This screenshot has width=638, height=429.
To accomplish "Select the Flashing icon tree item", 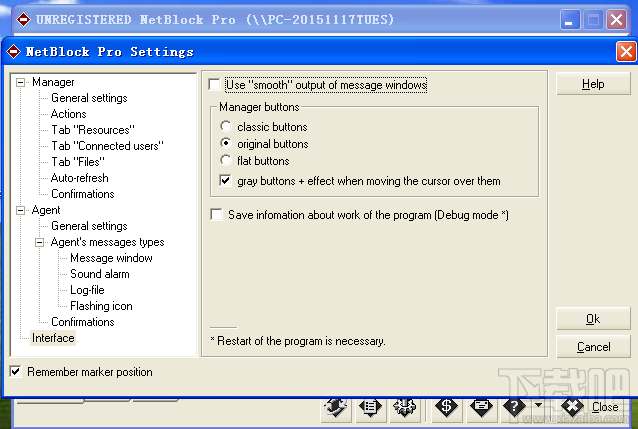I will click(101, 306).
